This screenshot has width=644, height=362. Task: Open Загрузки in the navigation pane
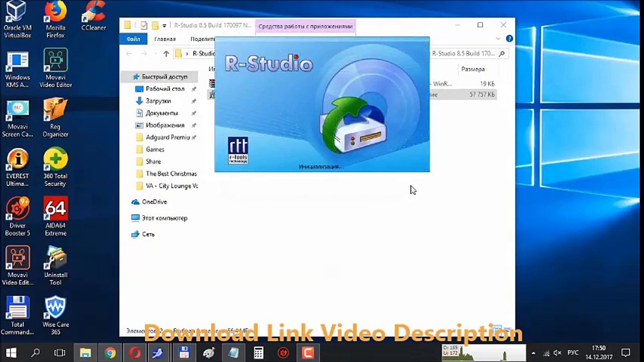[x=158, y=101]
